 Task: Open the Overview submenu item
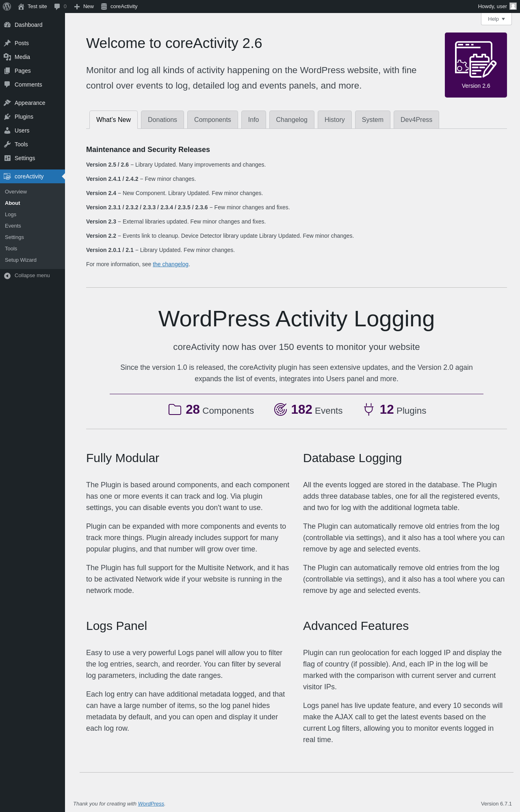coord(16,192)
